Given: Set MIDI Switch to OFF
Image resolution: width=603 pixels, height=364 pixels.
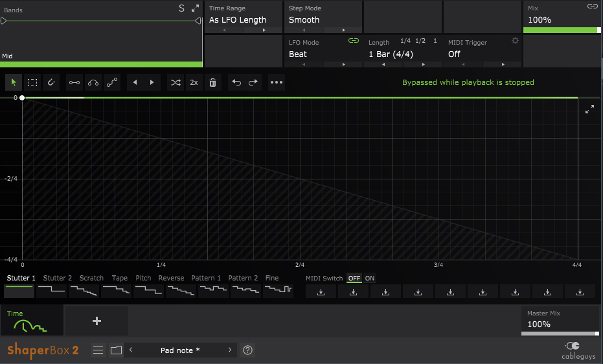Looking at the screenshot, I should [x=354, y=279].
